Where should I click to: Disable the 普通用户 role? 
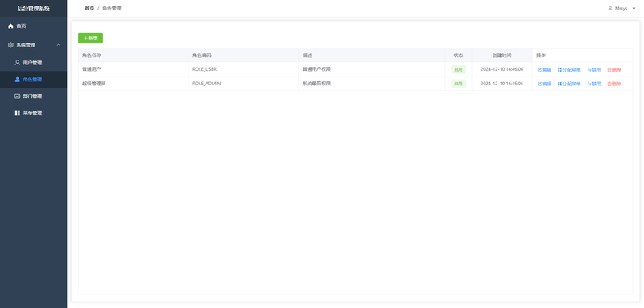pyautogui.click(x=594, y=70)
